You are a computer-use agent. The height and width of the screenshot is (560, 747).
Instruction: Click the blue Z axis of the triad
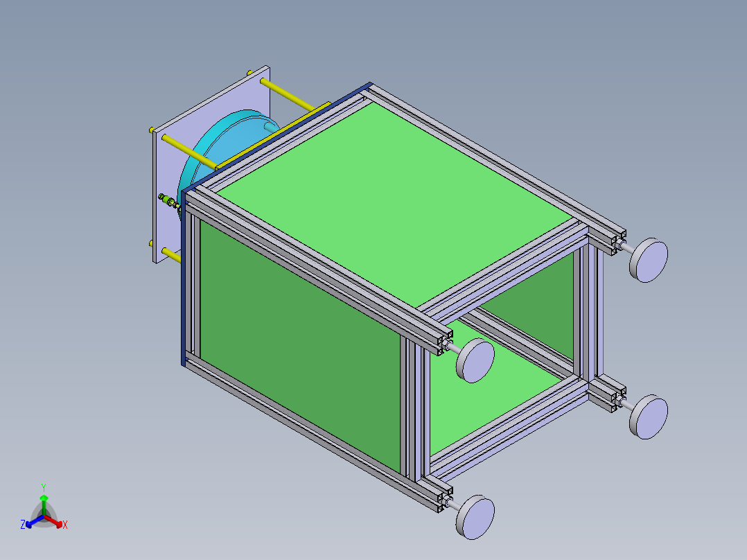(x=31, y=523)
